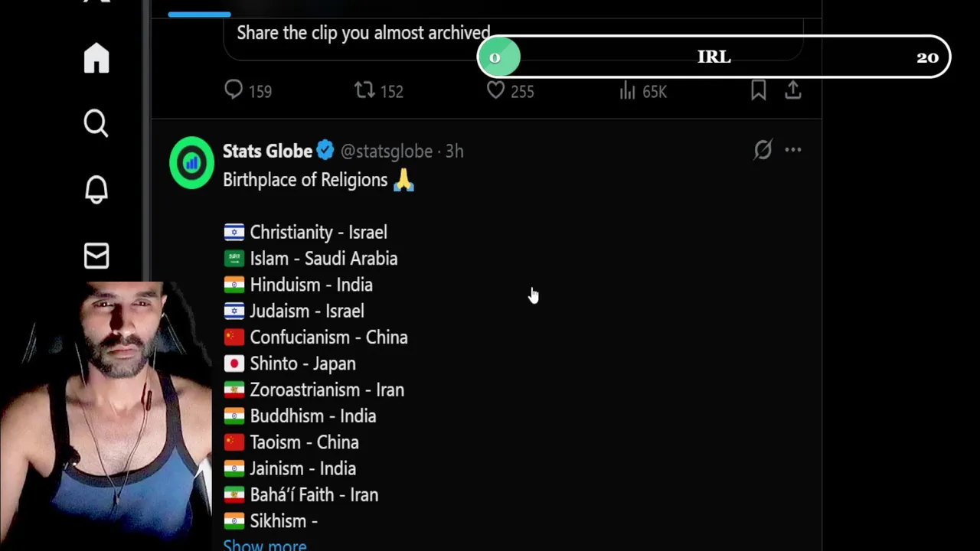Like the post with 255 likes
This screenshot has width=980, height=551.
[496, 90]
